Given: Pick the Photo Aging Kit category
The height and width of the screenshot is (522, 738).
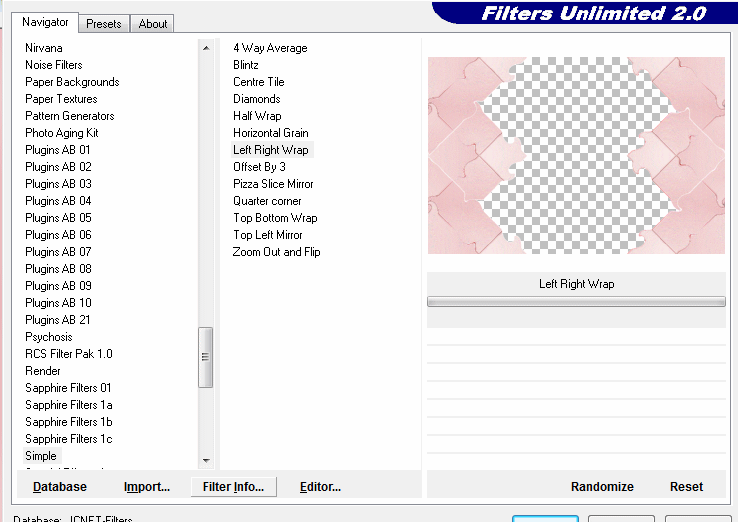Looking at the screenshot, I should click(x=62, y=133).
